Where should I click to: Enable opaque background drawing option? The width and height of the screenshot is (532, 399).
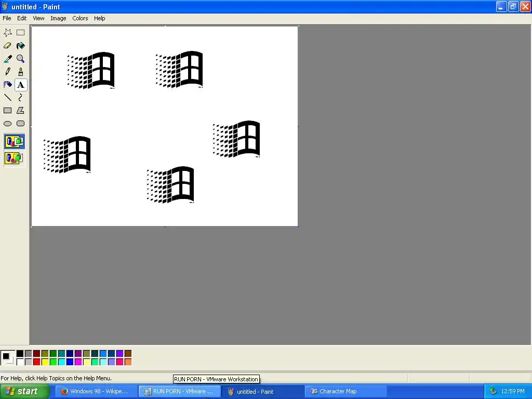(x=14, y=141)
